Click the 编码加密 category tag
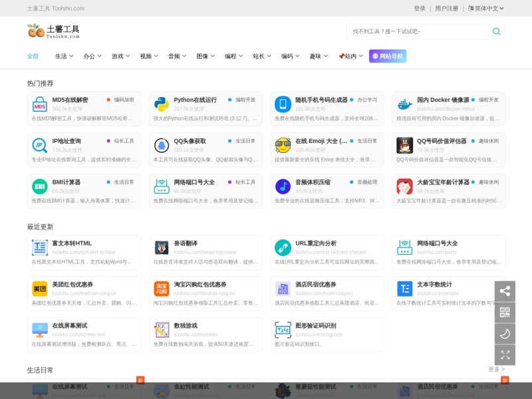 124,100
